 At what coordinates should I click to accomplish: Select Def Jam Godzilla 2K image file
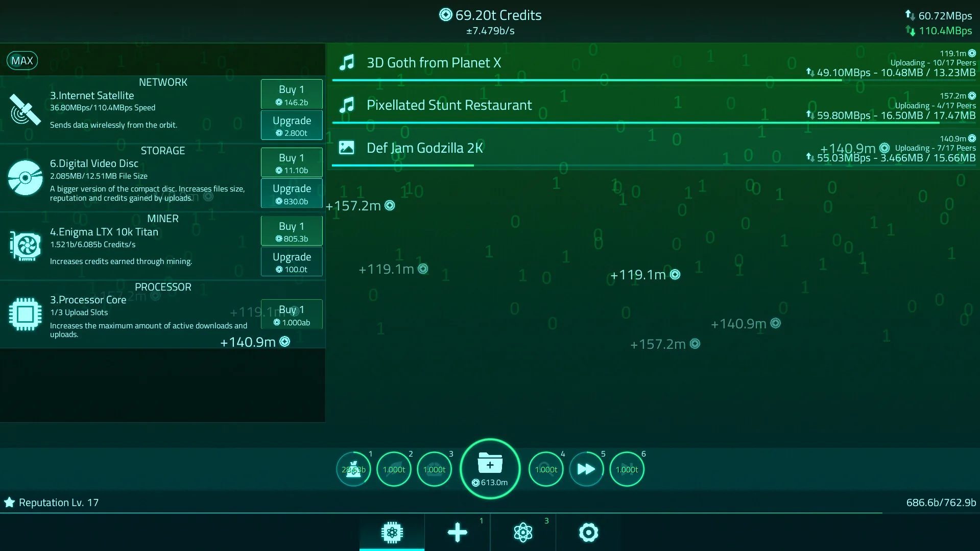point(653,149)
